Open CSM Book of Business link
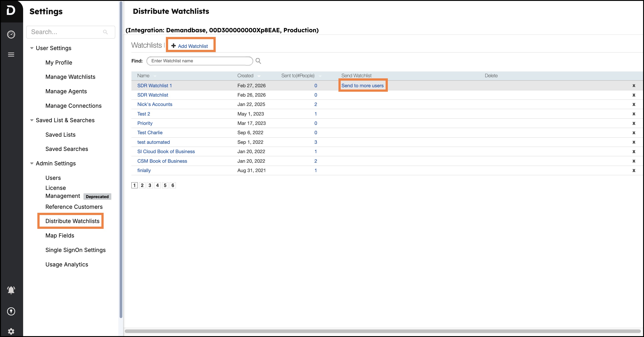The height and width of the screenshot is (337, 644). 162,161
